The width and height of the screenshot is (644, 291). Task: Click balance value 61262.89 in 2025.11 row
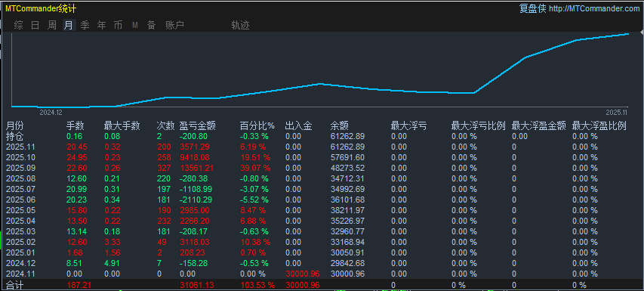tap(347, 147)
